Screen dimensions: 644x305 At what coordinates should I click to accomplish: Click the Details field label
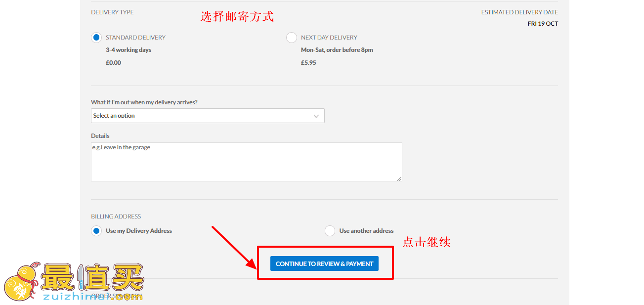(100, 136)
